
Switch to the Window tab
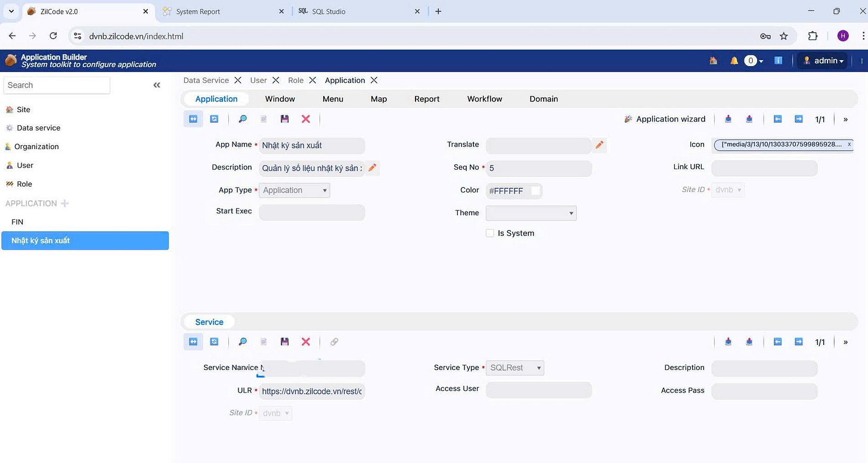tap(280, 99)
